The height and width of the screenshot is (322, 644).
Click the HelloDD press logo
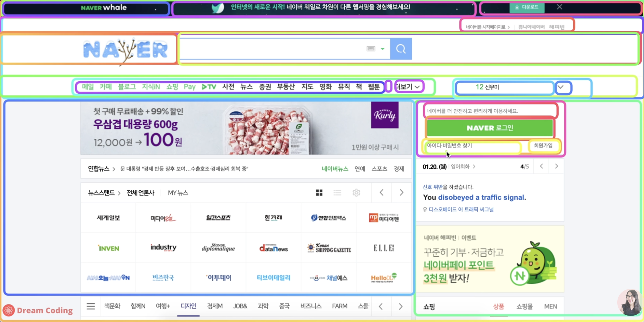coord(384,278)
